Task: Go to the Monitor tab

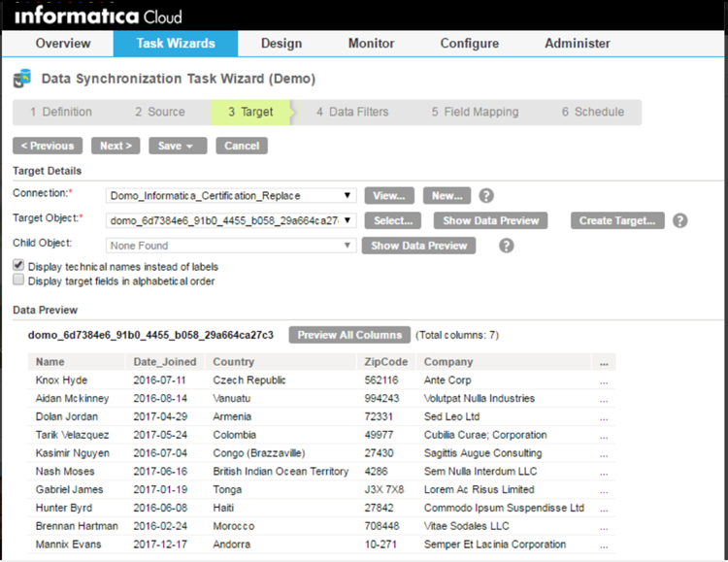Action: pyautogui.click(x=371, y=44)
